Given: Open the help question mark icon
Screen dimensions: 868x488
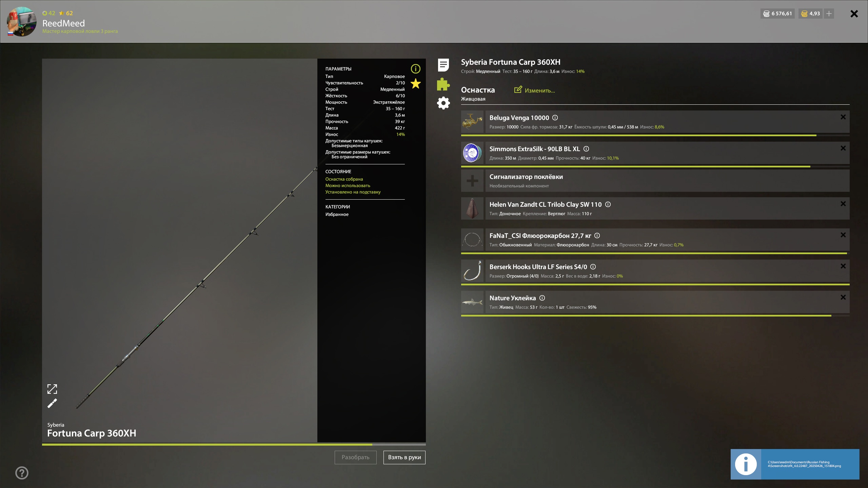Looking at the screenshot, I should (22, 473).
